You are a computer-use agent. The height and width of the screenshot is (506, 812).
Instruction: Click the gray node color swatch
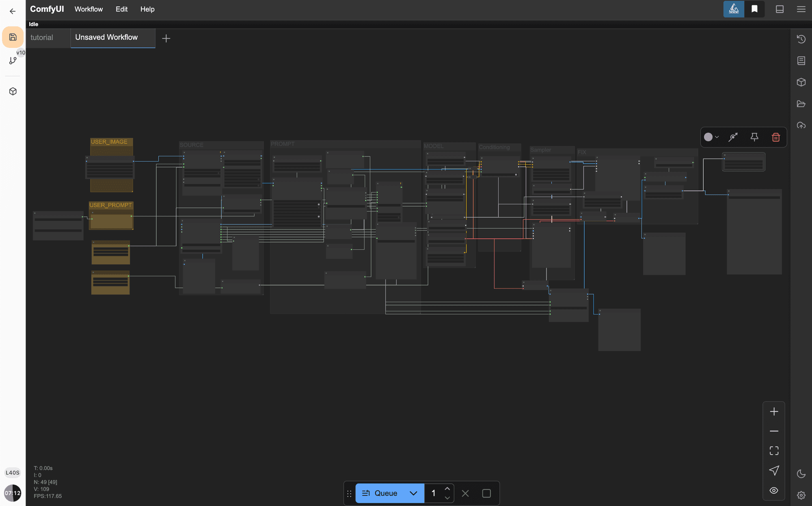point(708,137)
